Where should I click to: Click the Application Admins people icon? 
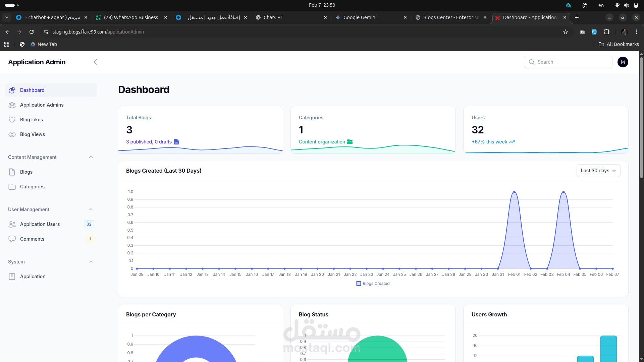point(12,105)
